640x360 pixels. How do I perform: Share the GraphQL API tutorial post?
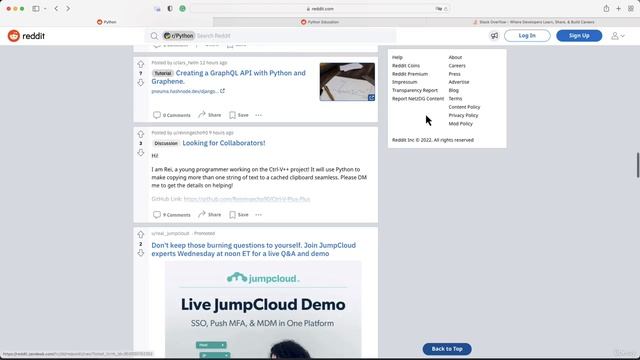coord(210,115)
